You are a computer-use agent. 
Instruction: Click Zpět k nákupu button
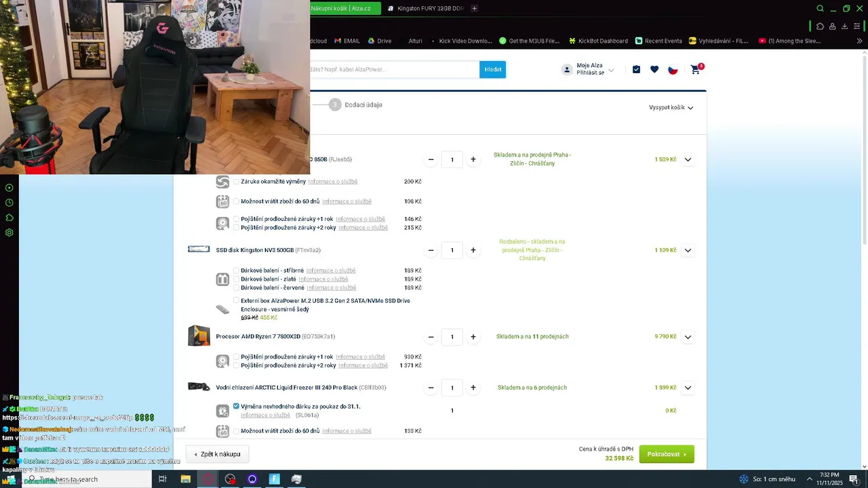coord(218,454)
